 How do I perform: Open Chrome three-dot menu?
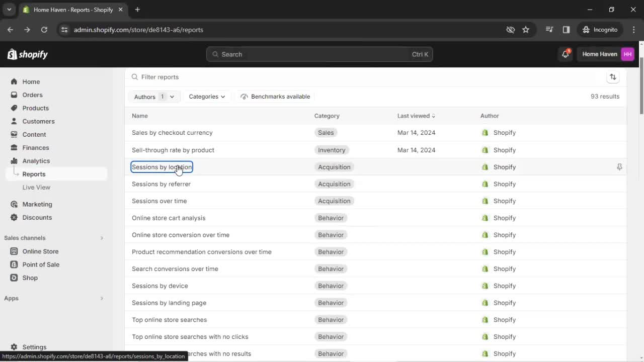pyautogui.click(x=632, y=30)
